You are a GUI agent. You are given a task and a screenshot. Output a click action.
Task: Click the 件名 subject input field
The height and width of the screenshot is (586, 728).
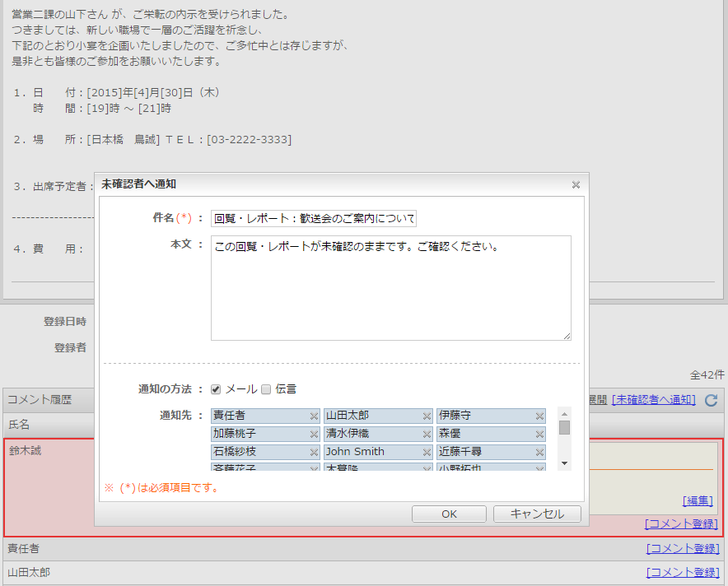[314, 218]
